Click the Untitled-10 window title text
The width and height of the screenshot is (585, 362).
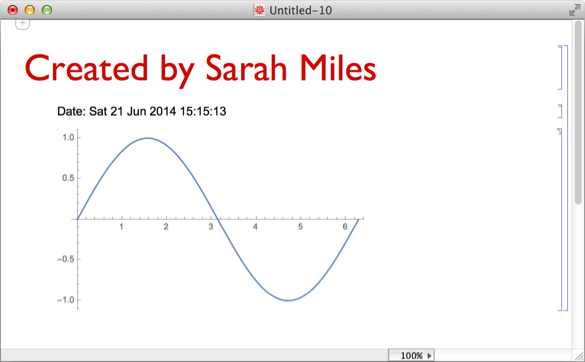pyautogui.click(x=301, y=10)
